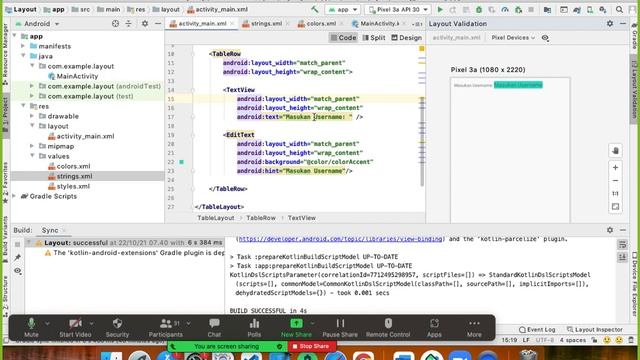Open More options in Zoom toolbar
Viewport: 640px width, 360px height.
[474, 328]
